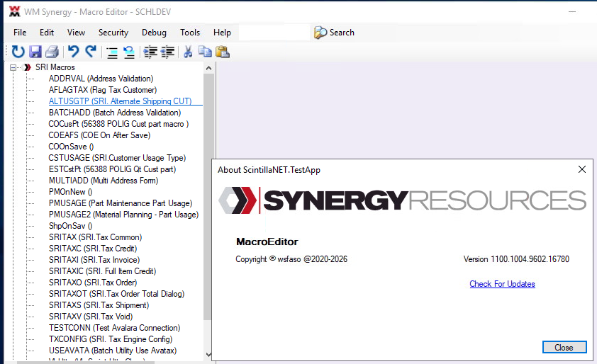Select SRITAXOT (SRI.Tax Order Total Dialog)
Image resolution: width=597 pixels, height=364 pixels.
(x=116, y=294)
